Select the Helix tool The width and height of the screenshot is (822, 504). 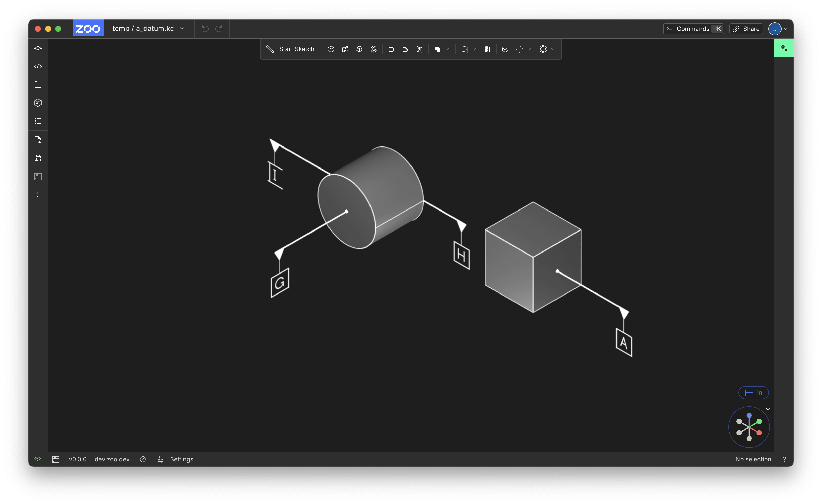(x=487, y=49)
